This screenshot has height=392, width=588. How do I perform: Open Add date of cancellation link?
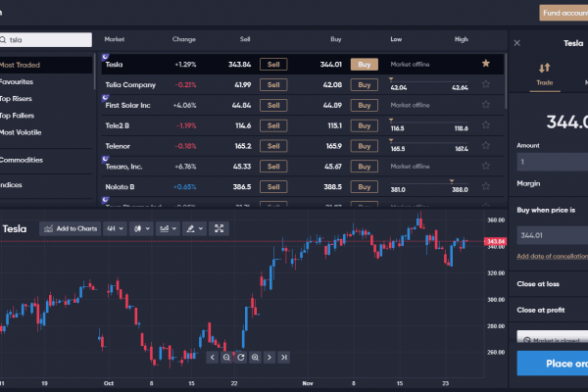tap(552, 256)
